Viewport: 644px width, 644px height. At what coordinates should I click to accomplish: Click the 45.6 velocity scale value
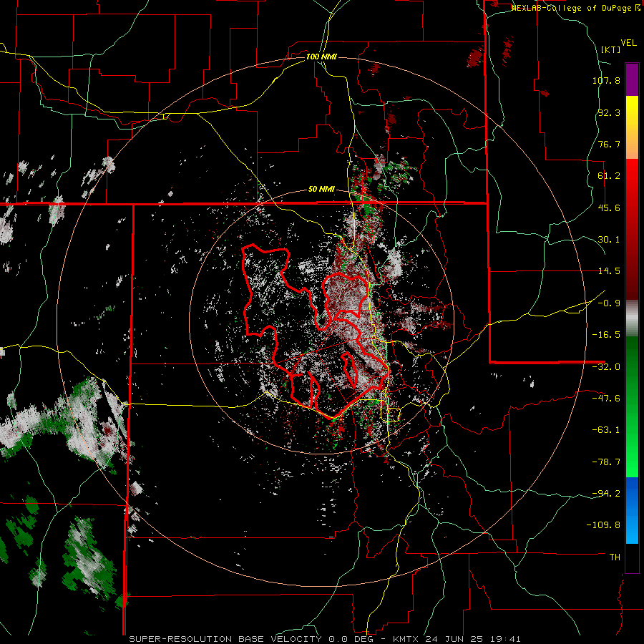tap(609, 208)
